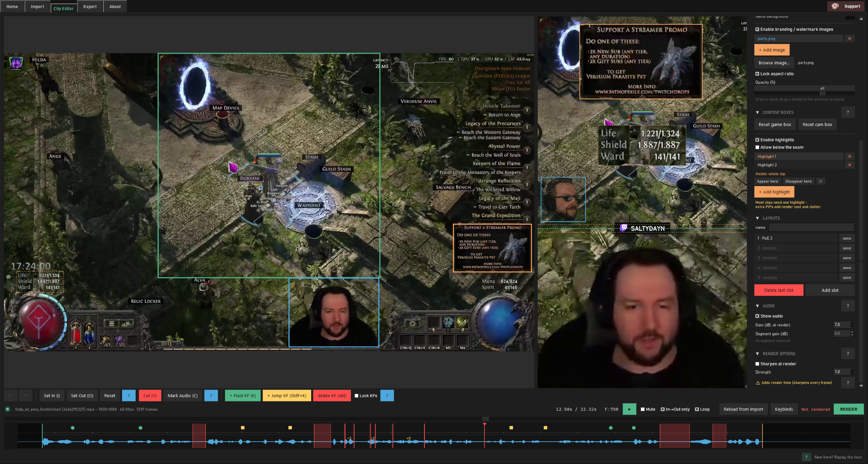This screenshot has height=464, width=868.
Task: Collapse the RENDER OPTIONS section
Action: tap(758, 354)
